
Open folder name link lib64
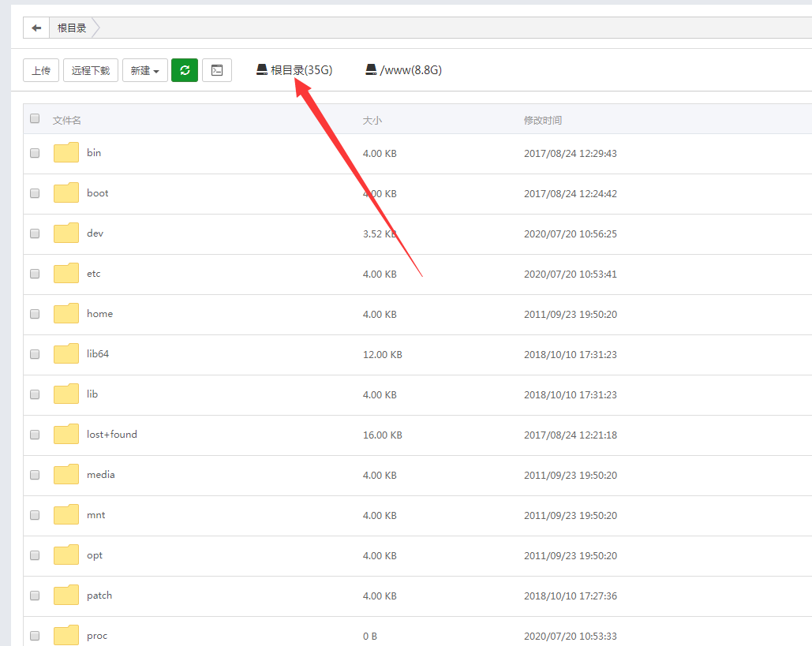[x=98, y=353]
